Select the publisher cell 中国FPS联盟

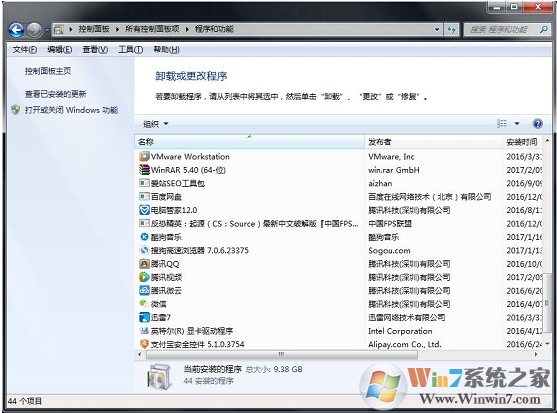point(390,224)
